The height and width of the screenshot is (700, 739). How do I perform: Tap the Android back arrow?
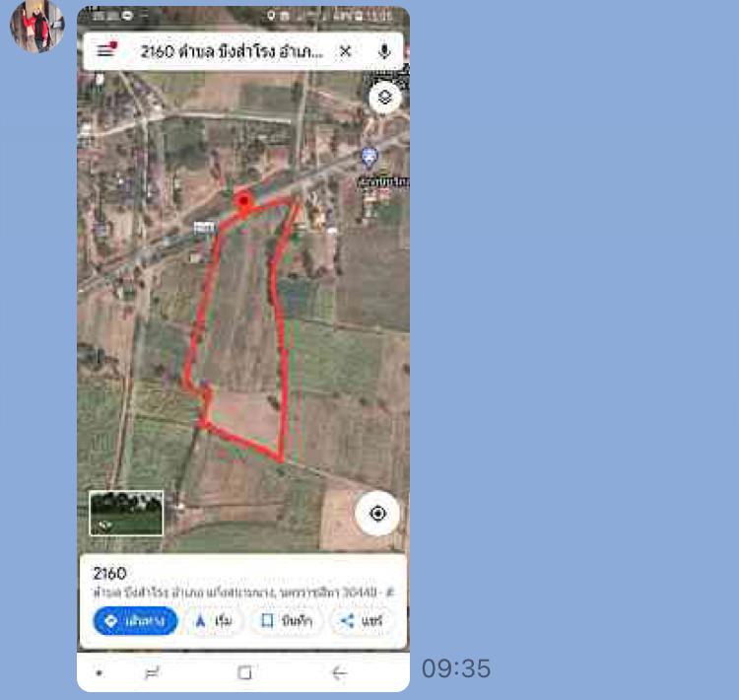[339, 672]
